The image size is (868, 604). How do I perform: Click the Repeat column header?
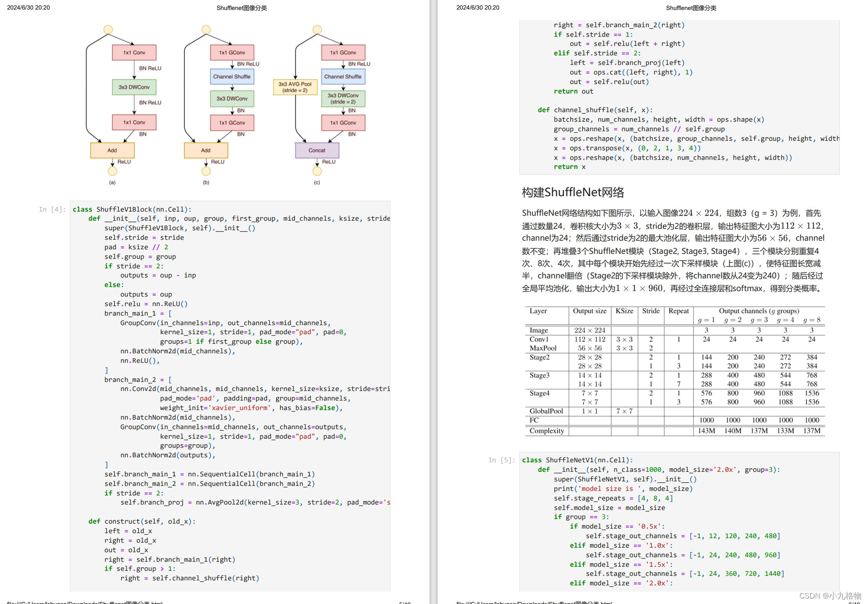click(x=679, y=311)
